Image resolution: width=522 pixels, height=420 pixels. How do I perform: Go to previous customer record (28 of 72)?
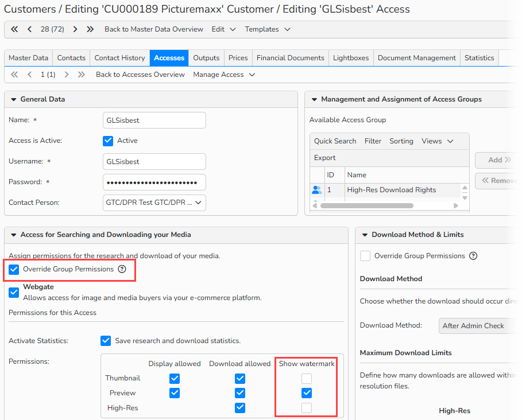tap(30, 29)
